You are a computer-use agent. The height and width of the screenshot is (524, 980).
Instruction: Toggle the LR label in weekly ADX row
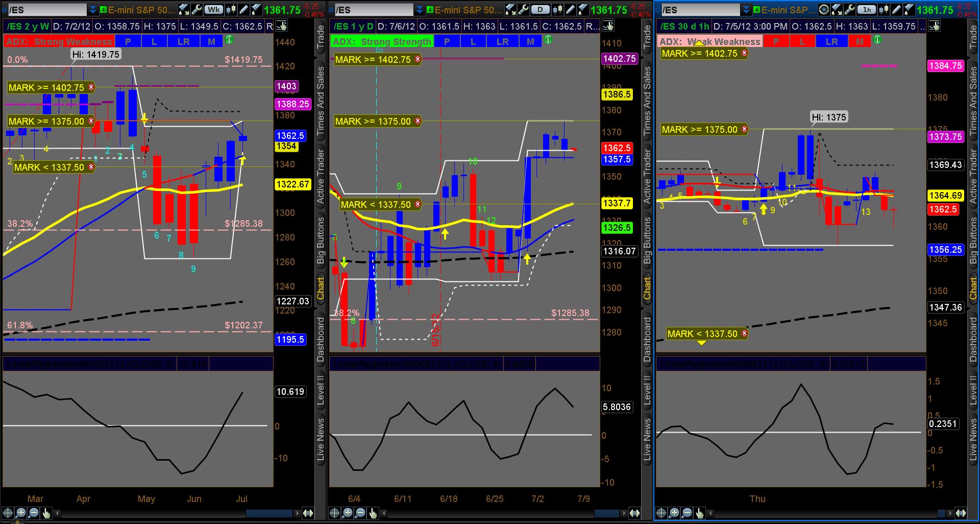coord(184,41)
